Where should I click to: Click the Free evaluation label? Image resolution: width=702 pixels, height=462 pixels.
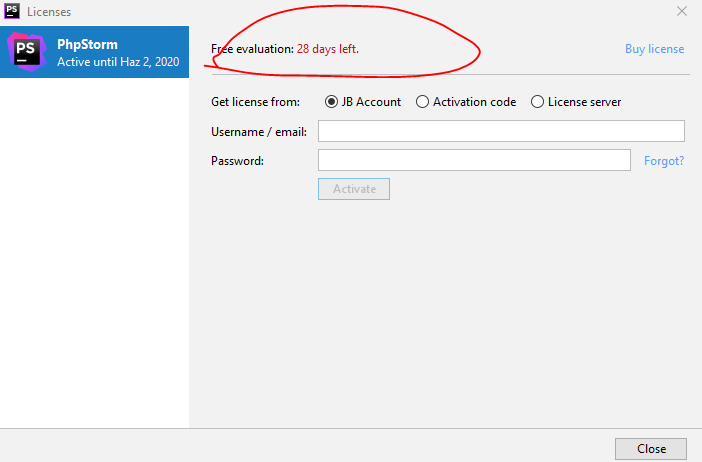click(x=253, y=49)
